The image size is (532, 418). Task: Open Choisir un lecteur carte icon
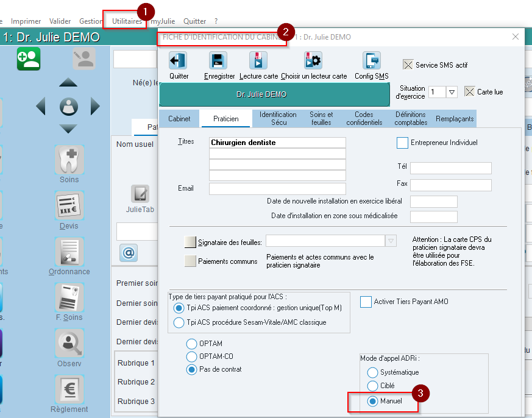(313, 61)
